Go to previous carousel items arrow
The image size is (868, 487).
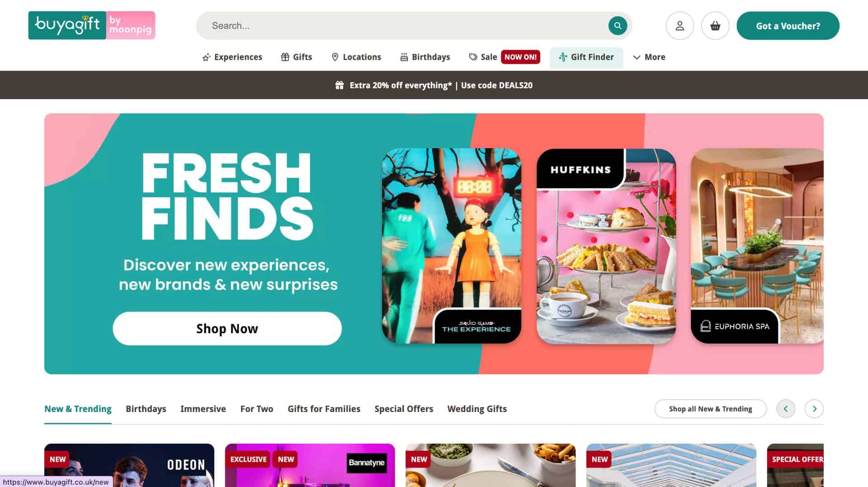coord(786,409)
